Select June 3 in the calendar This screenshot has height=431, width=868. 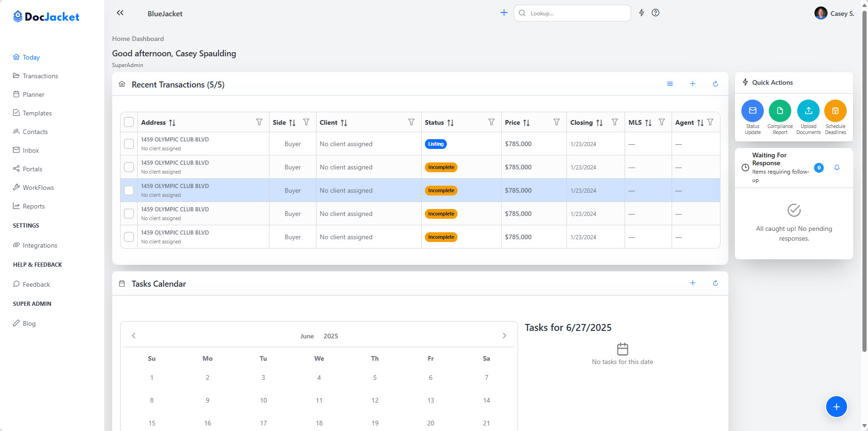tap(263, 377)
